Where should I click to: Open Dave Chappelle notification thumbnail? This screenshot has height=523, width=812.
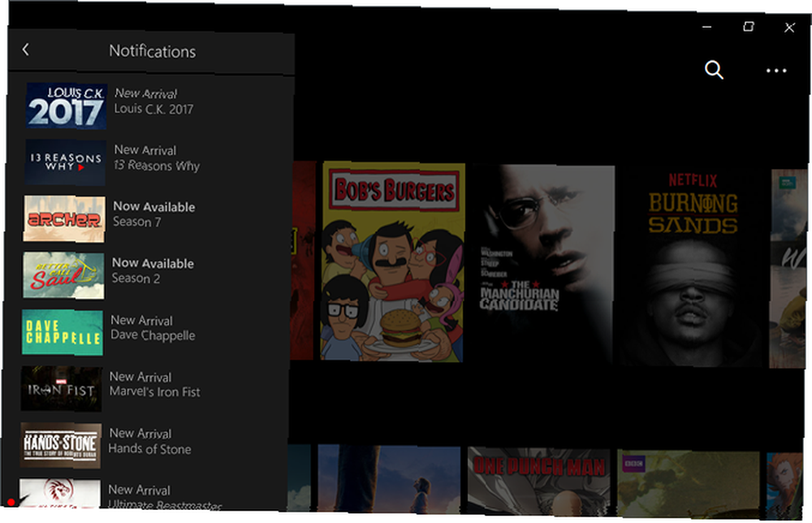click(63, 332)
